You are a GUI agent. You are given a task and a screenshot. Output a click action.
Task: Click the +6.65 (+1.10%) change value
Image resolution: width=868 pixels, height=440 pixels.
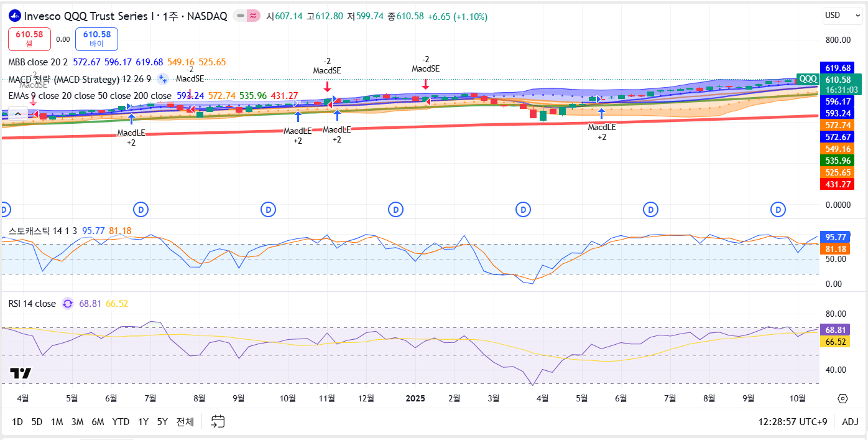click(458, 17)
